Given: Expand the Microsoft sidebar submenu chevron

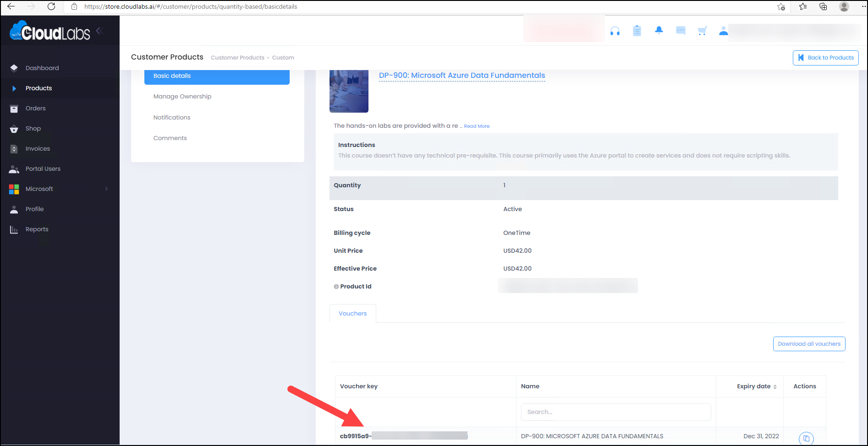Looking at the screenshot, I should [106, 189].
